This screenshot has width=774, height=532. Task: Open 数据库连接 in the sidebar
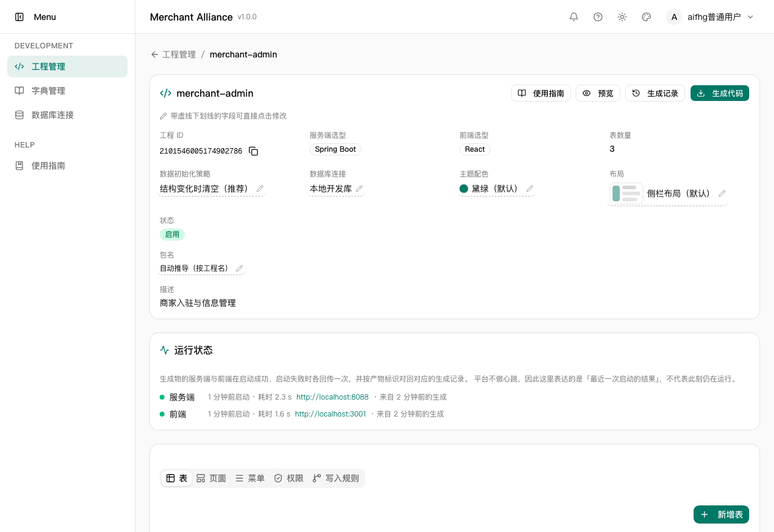pyautogui.click(x=67, y=115)
